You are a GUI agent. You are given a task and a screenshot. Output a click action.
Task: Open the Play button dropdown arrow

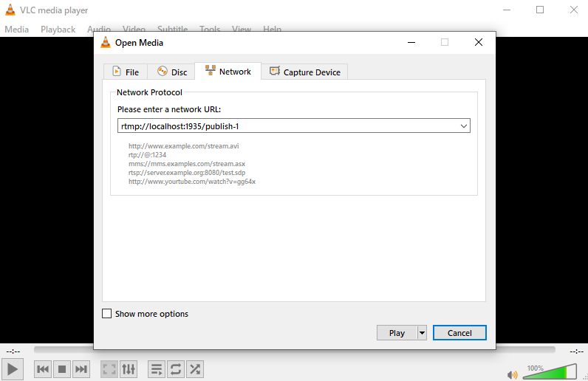tap(423, 332)
